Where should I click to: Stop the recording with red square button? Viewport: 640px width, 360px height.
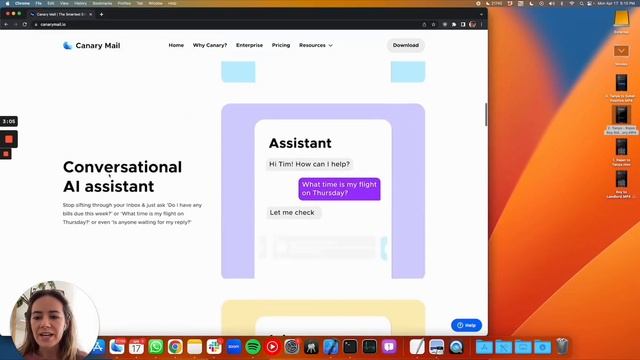pyautogui.click(x=9, y=140)
